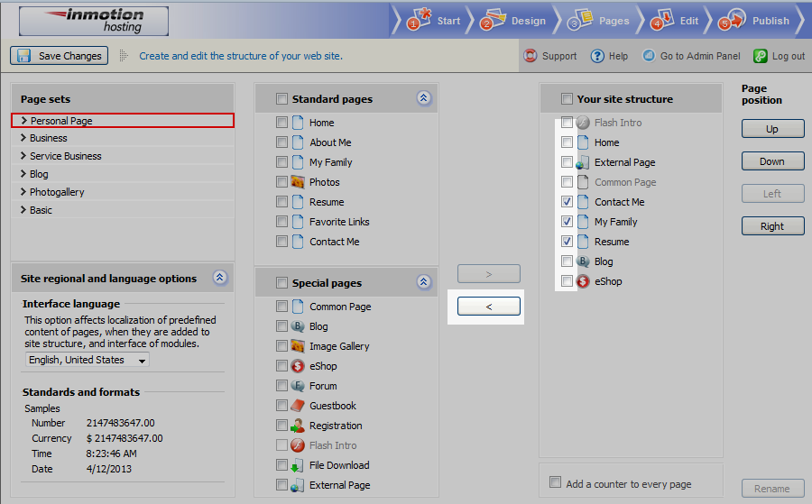The width and height of the screenshot is (812, 504).
Task: Select the Business page set
Action: coord(48,138)
